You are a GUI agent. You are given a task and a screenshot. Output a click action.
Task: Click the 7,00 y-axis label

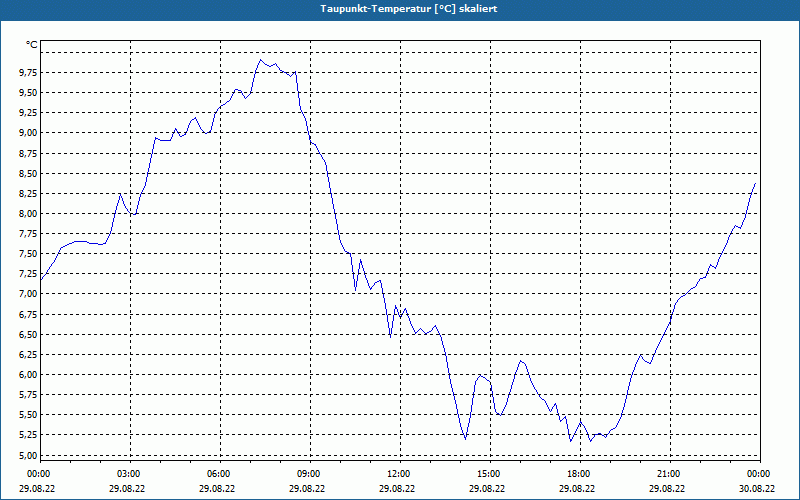28,294
